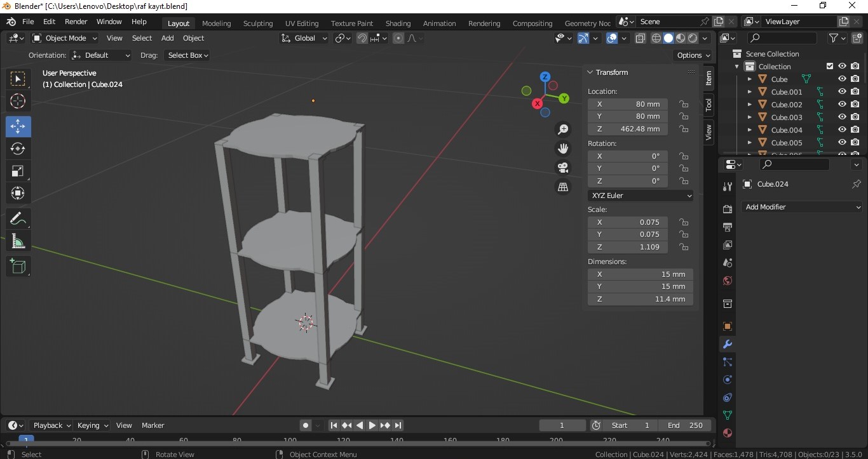This screenshot has width=868, height=459.
Task: Activate the Annotate pencil tool
Action: (x=18, y=219)
